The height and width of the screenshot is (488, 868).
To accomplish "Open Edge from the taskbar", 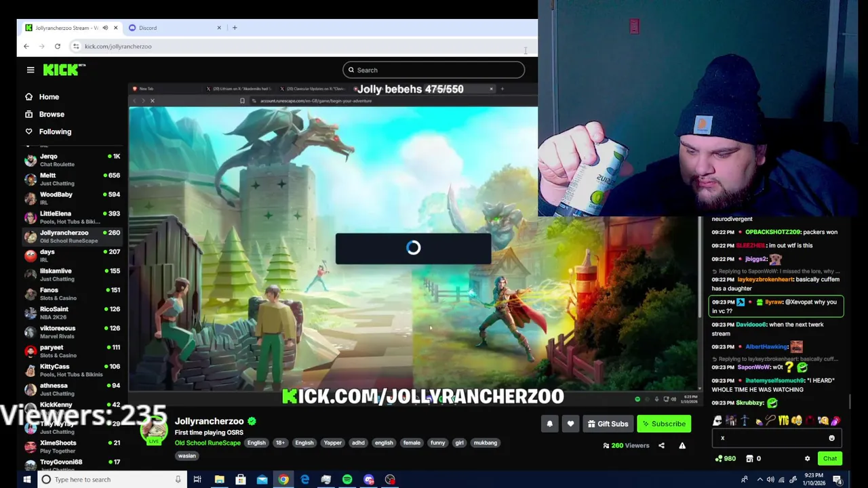I will 304,479.
